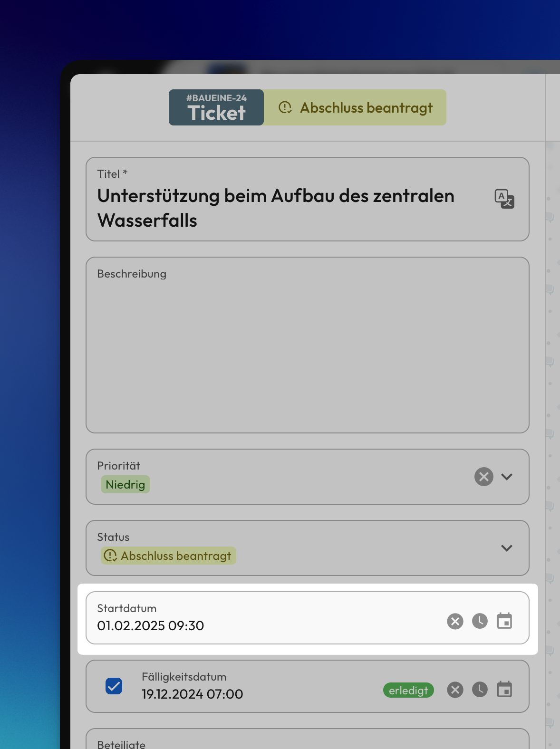560x749 pixels.
Task: Uncheck the Fälligkeitsdatum done checkbox
Action: pos(114,686)
